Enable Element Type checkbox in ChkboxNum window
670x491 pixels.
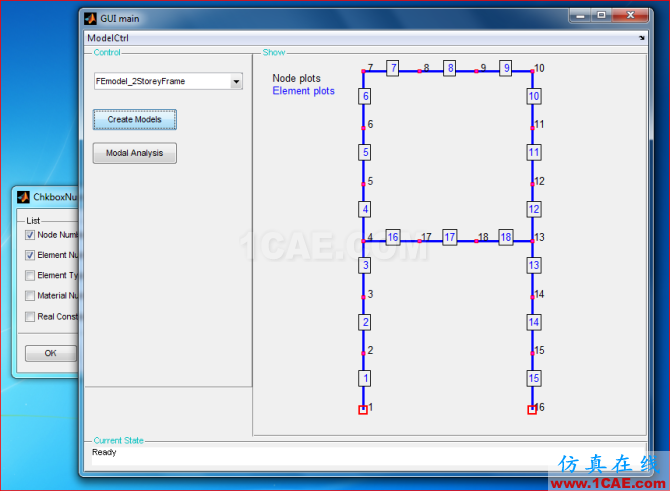[x=30, y=276]
